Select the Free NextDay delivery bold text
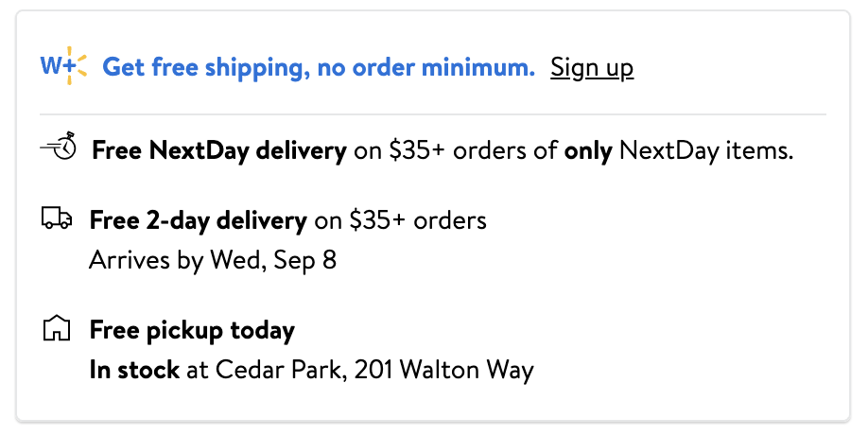The height and width of the screenshot is (435, 868). click(219, 150)
